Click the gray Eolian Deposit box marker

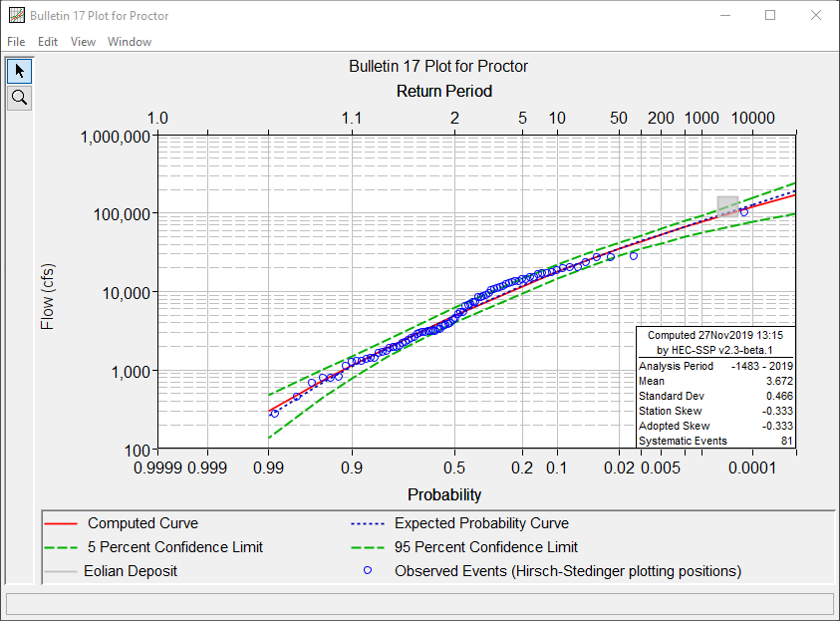[727, 206]
